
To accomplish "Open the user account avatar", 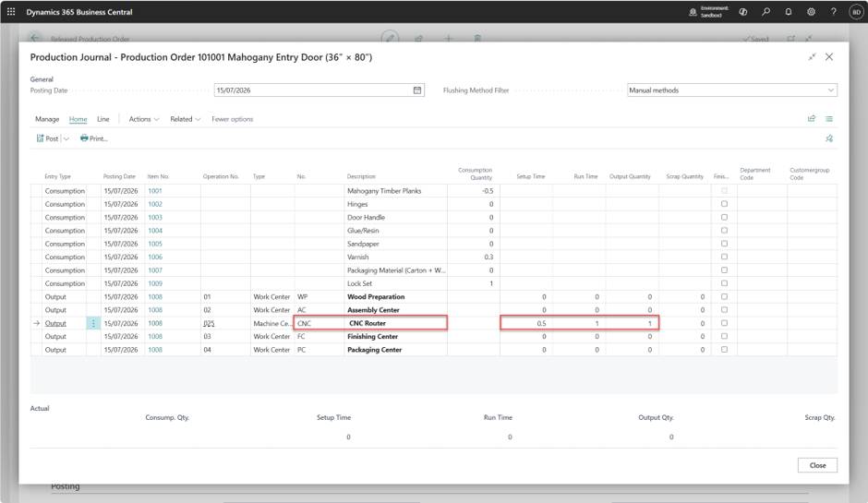I will tap(856, 12).
